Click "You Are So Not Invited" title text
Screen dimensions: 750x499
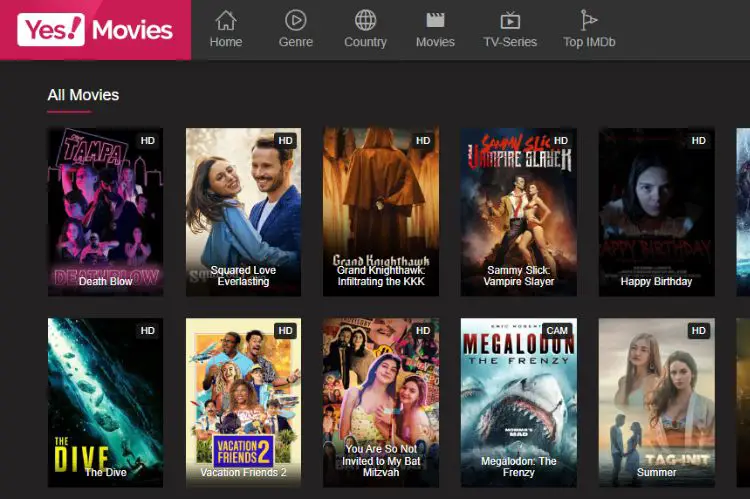click(381, 461)
